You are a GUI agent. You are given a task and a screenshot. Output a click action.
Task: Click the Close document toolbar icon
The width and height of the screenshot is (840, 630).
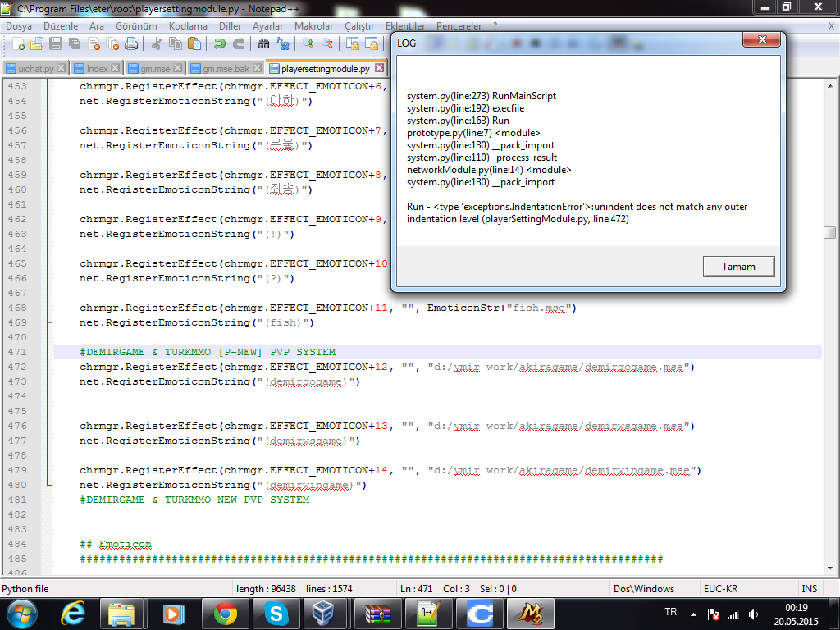[x=94, y=44]
